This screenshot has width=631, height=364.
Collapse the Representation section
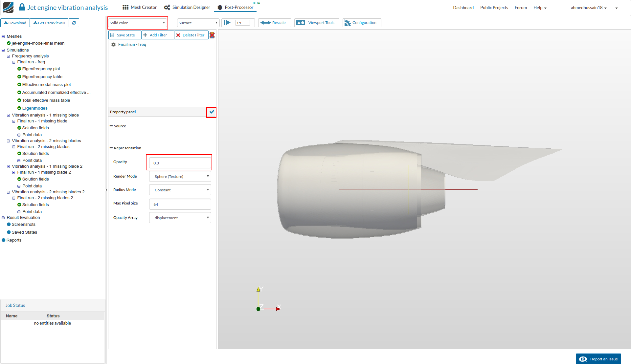point(111,148)
